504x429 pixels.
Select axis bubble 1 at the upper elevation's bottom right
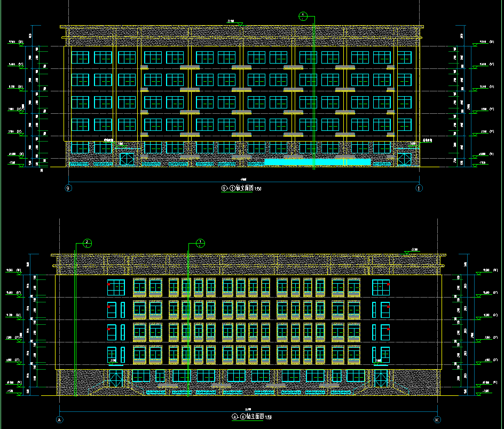point(419,188)
